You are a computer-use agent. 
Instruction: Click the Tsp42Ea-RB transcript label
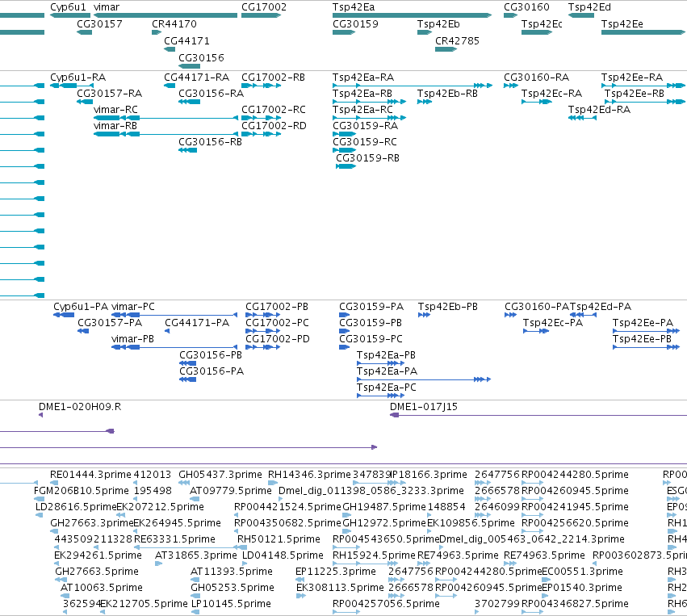[x=362, y=94]
